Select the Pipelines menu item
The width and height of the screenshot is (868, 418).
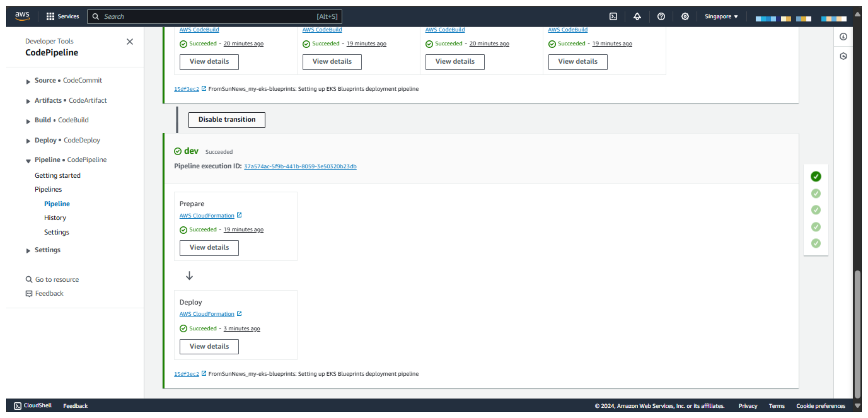pyautogui.click(x=48, y=189)
